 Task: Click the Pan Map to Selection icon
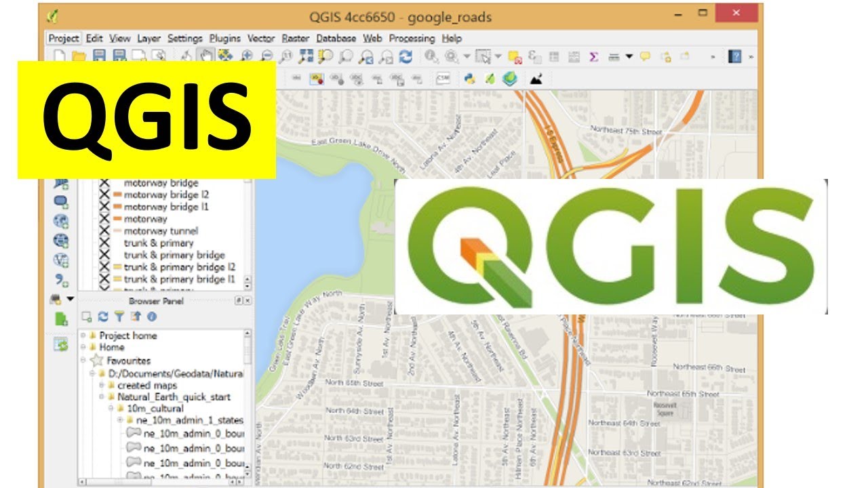pyautogui.click(x=224, y=56)
